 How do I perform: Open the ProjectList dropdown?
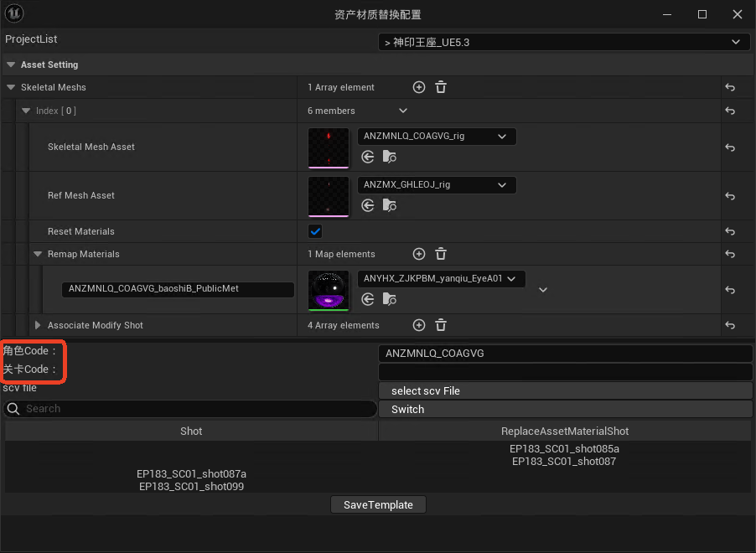[x=564, y=42]
